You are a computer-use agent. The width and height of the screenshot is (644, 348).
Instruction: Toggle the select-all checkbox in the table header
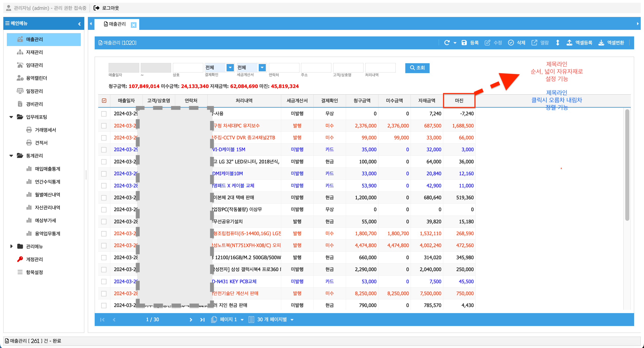104,100
